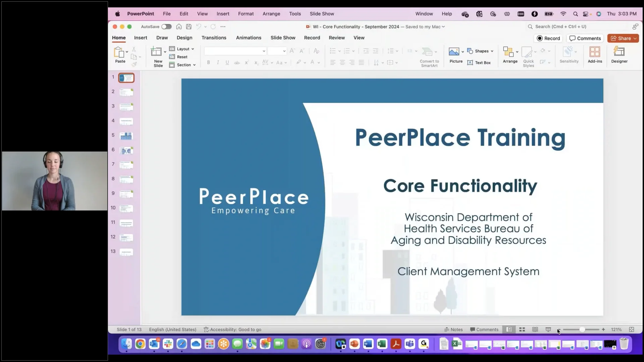Open the Slide Show menu
644x362 pixels.
(321, 14)
